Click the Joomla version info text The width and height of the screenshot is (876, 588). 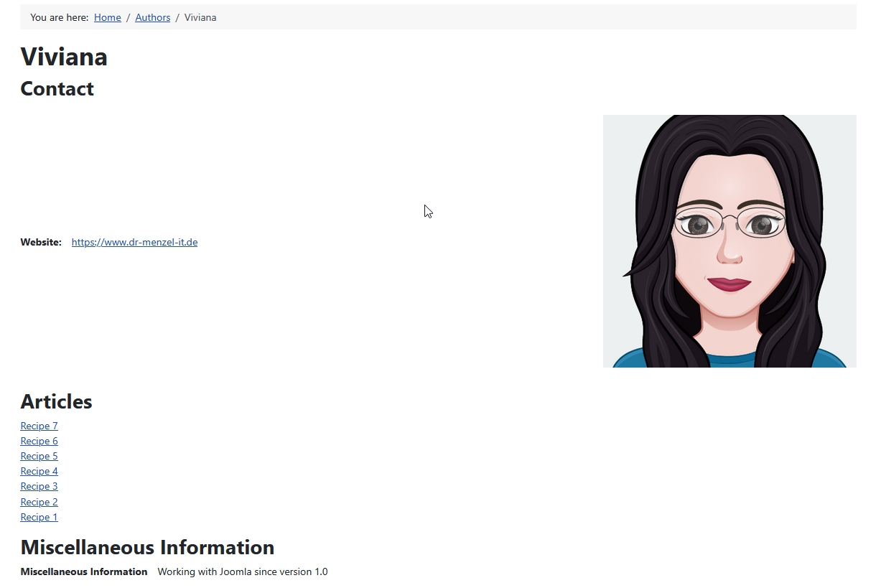(242, 571)
